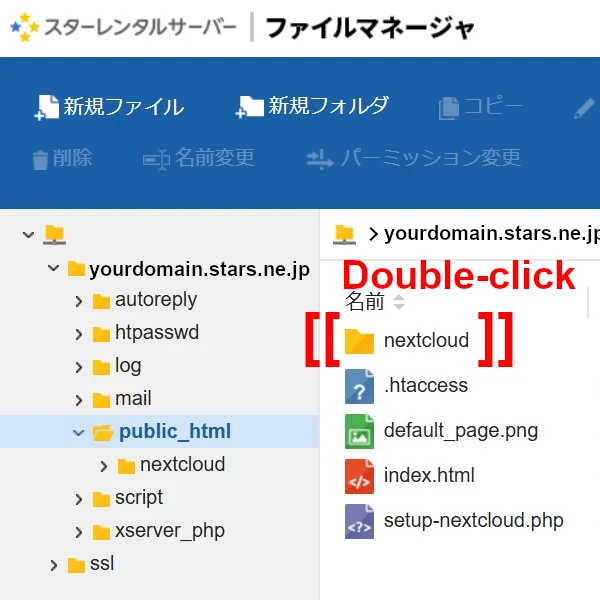Click the htpasswd folder icon in tree
The width and height of the screenshot is (600, 600).
click(101, 334)
